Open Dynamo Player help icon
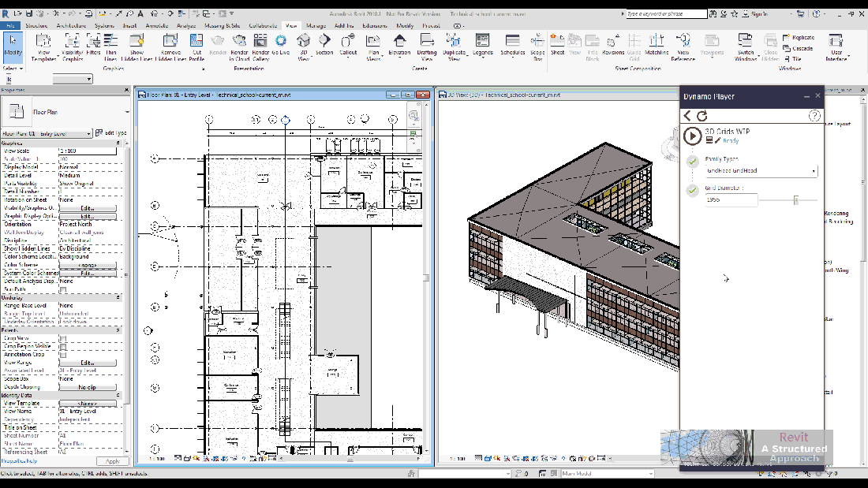The image size is (868, 488). point(814,116)
